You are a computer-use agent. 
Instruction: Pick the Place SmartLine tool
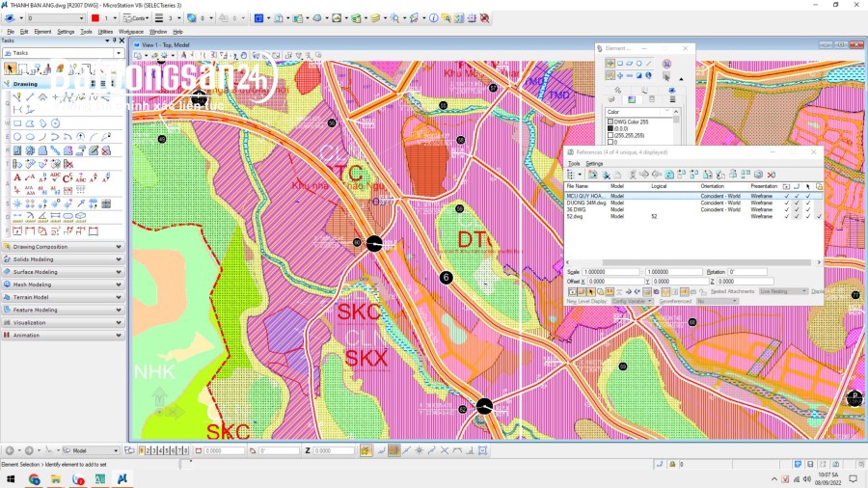[x=17, y=97]
